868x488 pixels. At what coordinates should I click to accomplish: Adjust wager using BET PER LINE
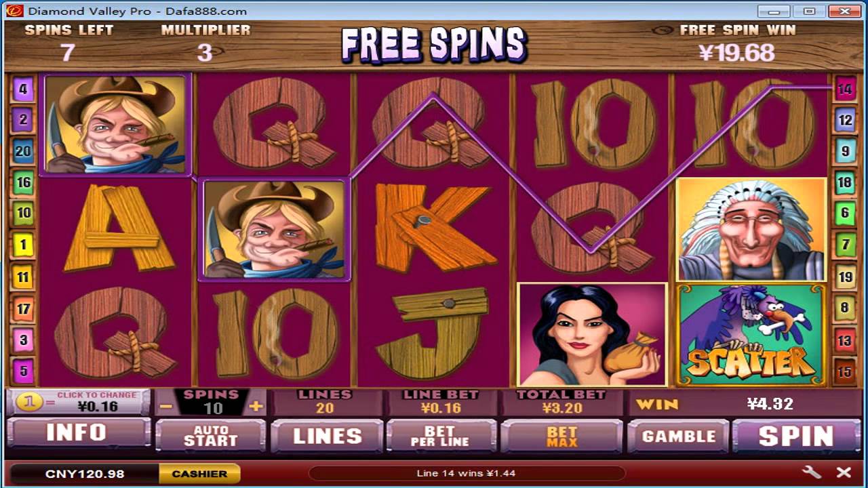pyautogui.click(x=440, y=436)
